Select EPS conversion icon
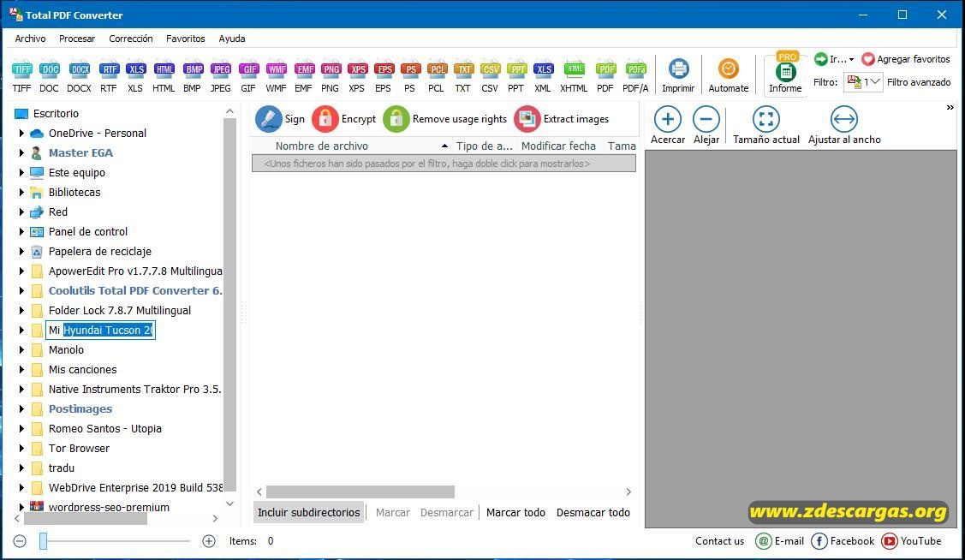The height and width of the screenshot is (560, 965). point(384,76)
